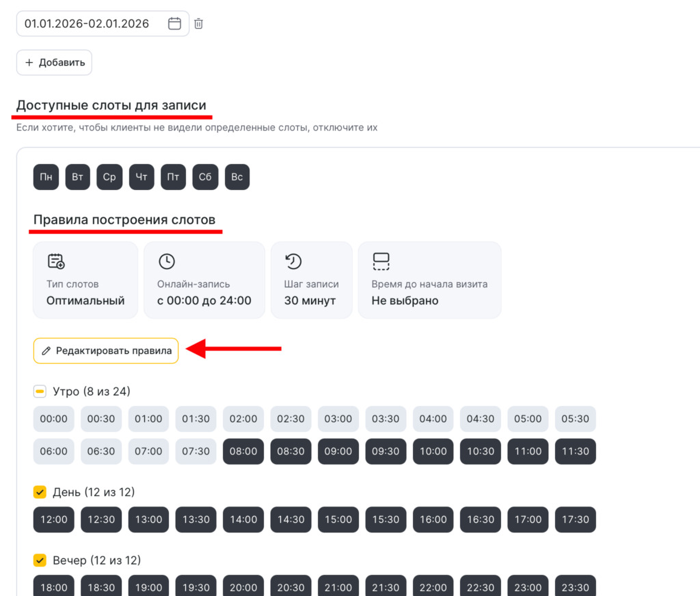
Task: Open the Время до начала визита card
Action: (x=429, y=280)
